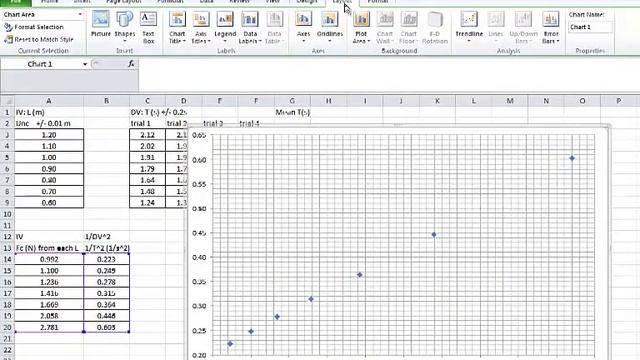The width and height of the screenshot is (640, 360).
Task: Select cell with value 0.603
Action: (x=107, y=327)
